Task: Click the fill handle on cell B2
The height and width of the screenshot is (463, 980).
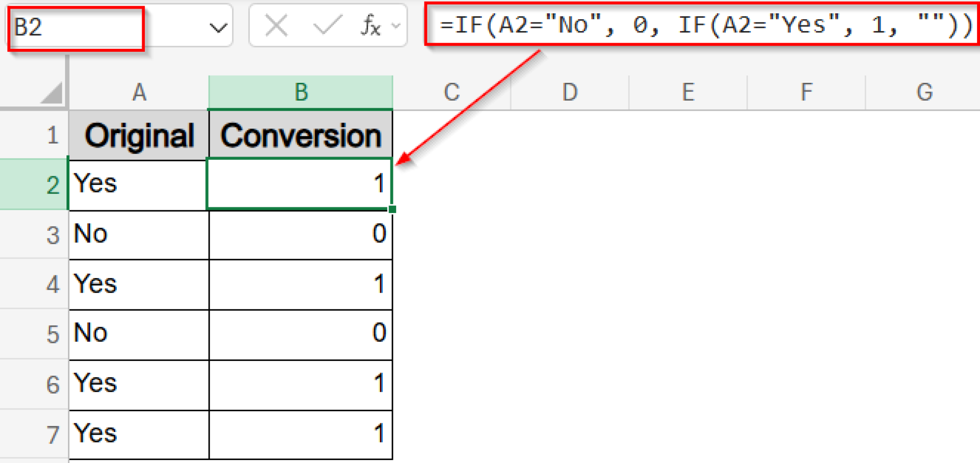Action: 392,209
